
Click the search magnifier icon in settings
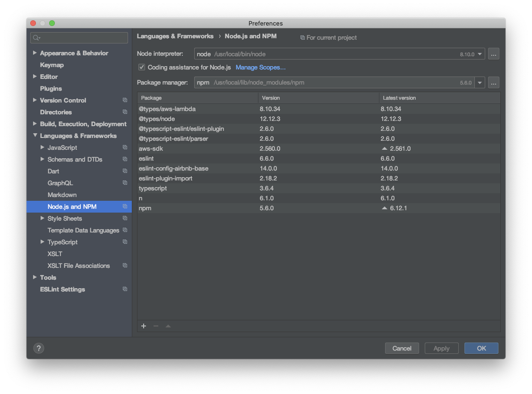point(36,38)
